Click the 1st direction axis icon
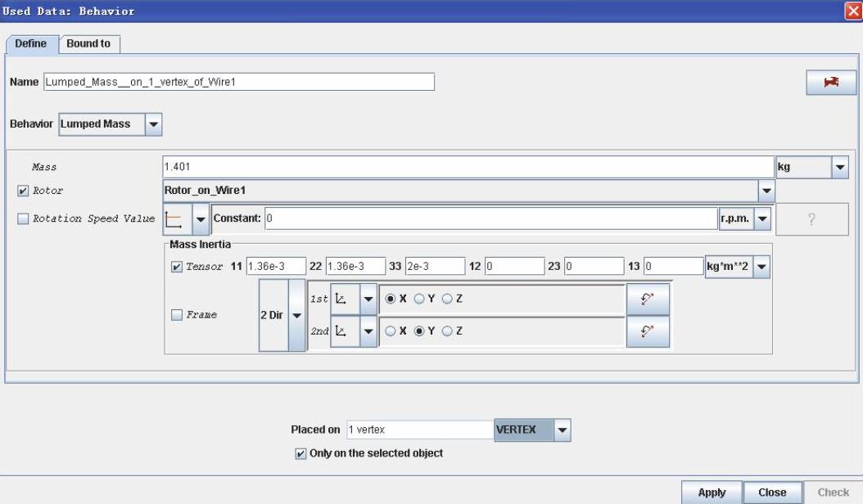The width and height of the screenshot is (863, 504). [344, 300]
